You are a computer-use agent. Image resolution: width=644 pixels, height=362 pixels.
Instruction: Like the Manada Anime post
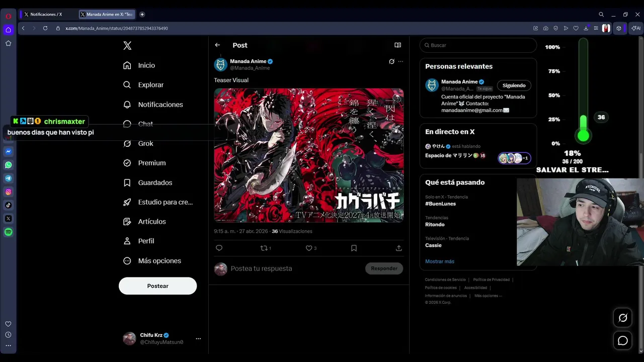(311, 248)
